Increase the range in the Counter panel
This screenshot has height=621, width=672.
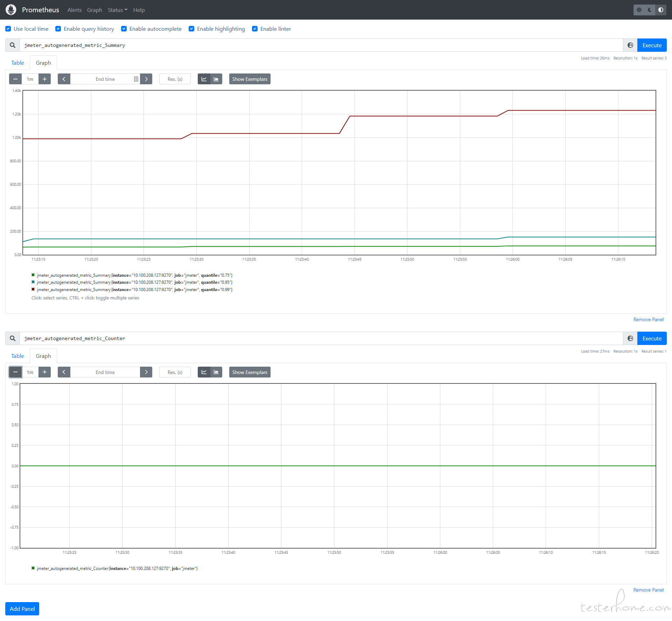(x=44, y=372)
